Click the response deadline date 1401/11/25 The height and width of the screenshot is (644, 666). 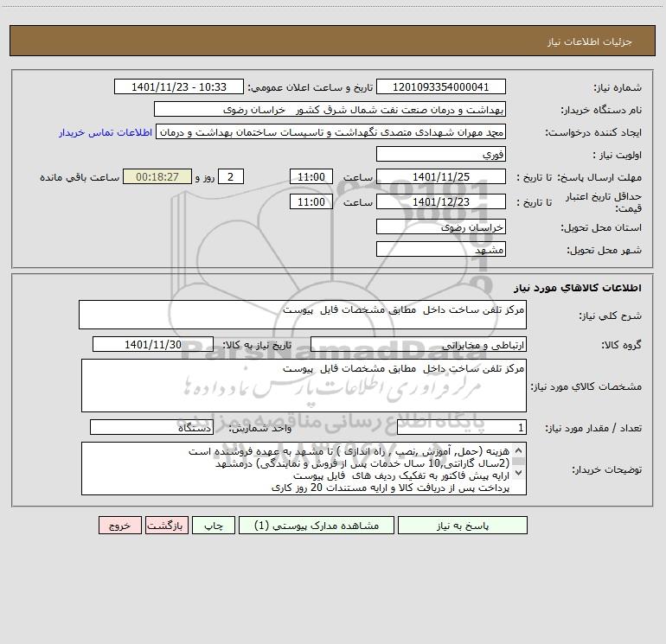[x=441, y=176]
